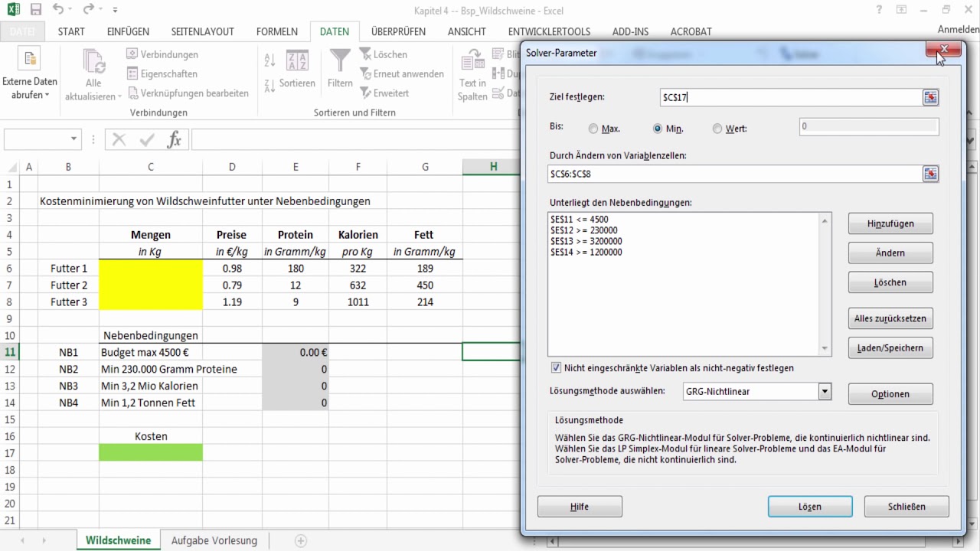Click Hinzufügen button in Solver

890,223
